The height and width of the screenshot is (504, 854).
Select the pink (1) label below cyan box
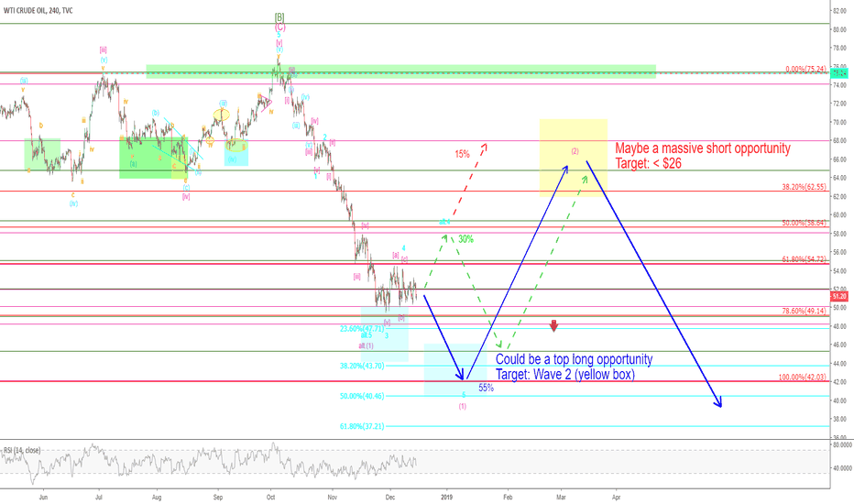click(463, 406)
